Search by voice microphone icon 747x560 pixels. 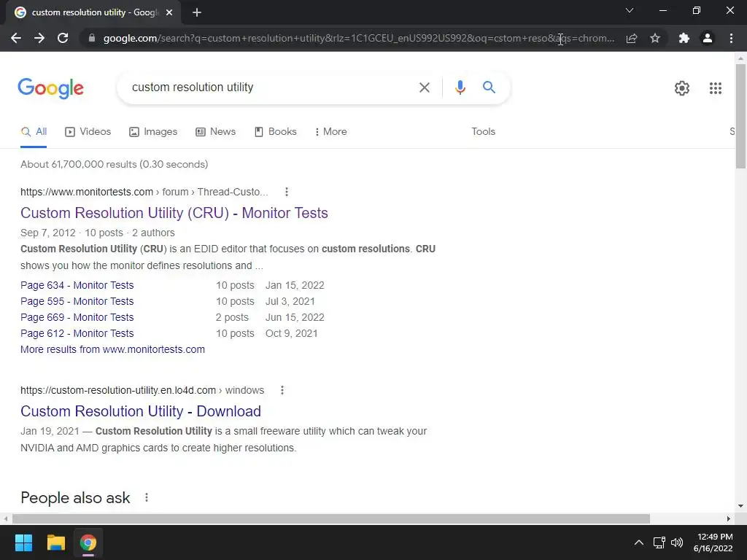[x=460, y=87]
